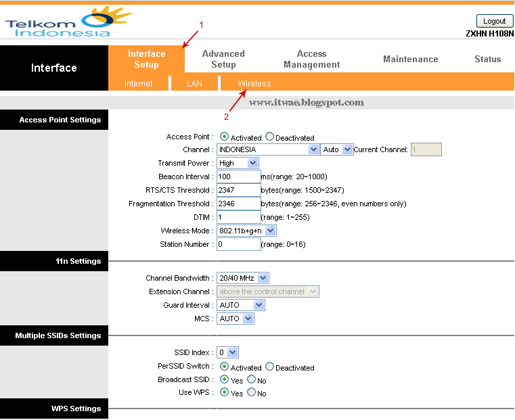This screenshot has width=515, height=420.
Task: Click the WPS Settings heading
Action: point(76,409)
